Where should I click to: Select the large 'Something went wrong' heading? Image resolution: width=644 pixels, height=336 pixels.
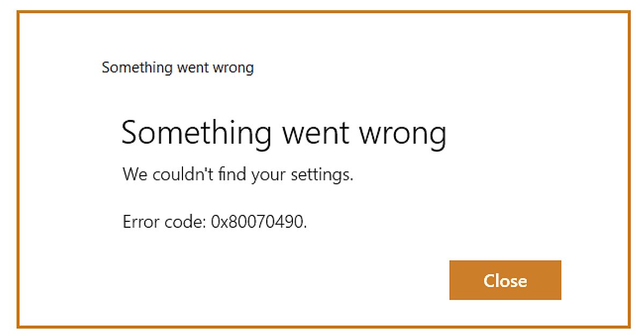pyautogui.click(x=284, y=132)
